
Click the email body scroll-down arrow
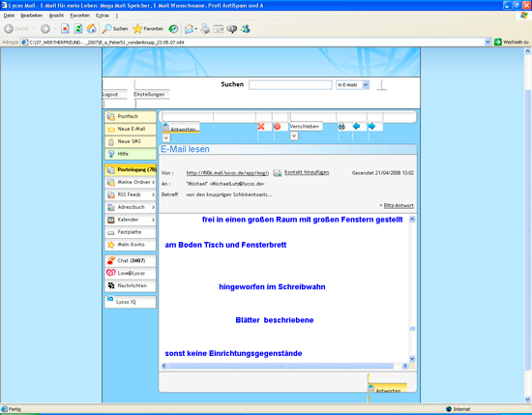click(412, 359)
